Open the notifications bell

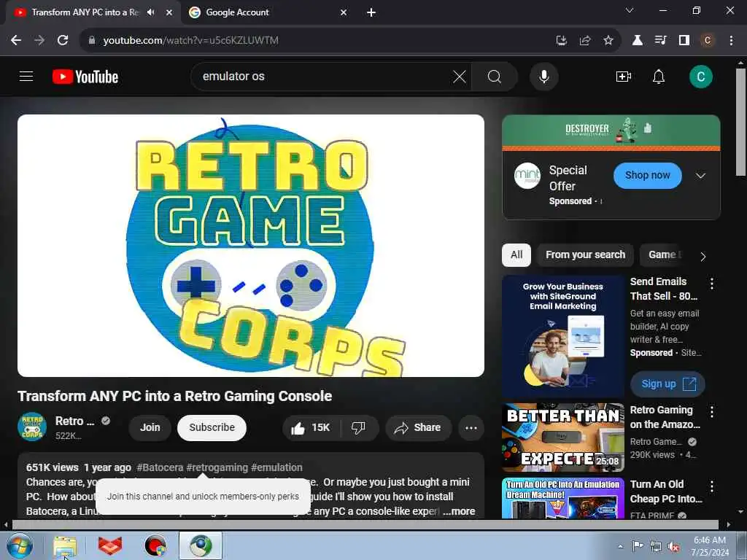pyautogui.click(x=659, y=77)
